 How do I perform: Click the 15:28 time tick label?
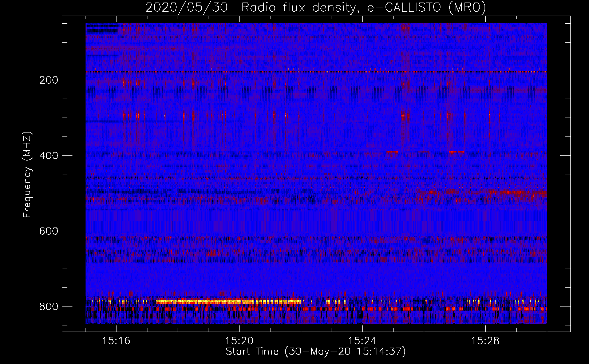pyautogui.click(x=485, y=341)
